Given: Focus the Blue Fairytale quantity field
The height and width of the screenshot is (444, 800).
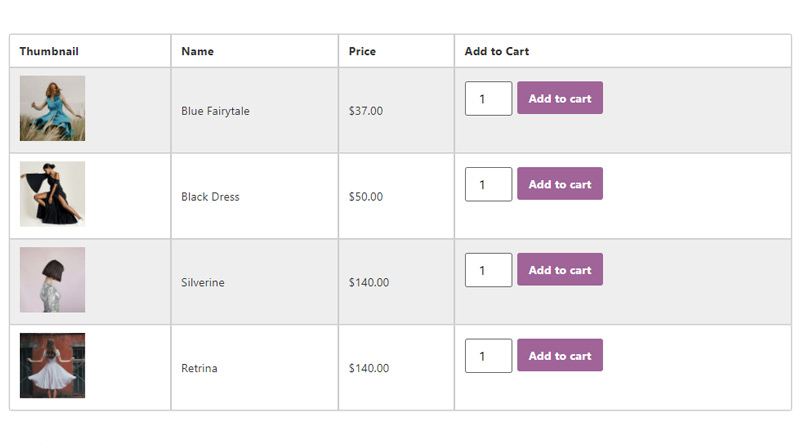Looking at the screenshot, I should [x=488, y=98].
